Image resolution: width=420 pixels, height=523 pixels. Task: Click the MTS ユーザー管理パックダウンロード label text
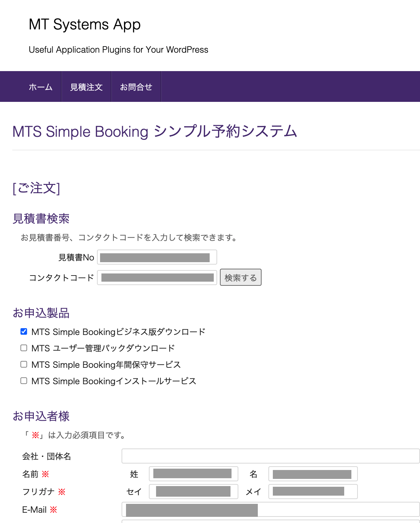coord(103,348)
